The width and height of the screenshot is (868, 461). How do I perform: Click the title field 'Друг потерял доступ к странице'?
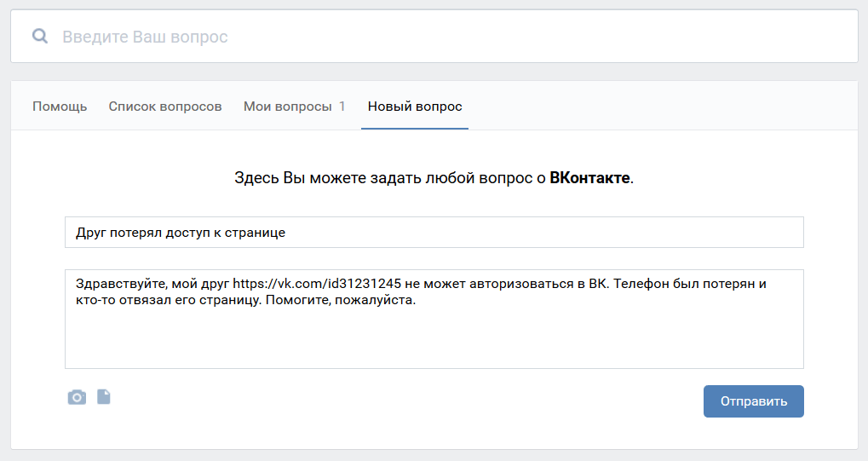point(434,232)
